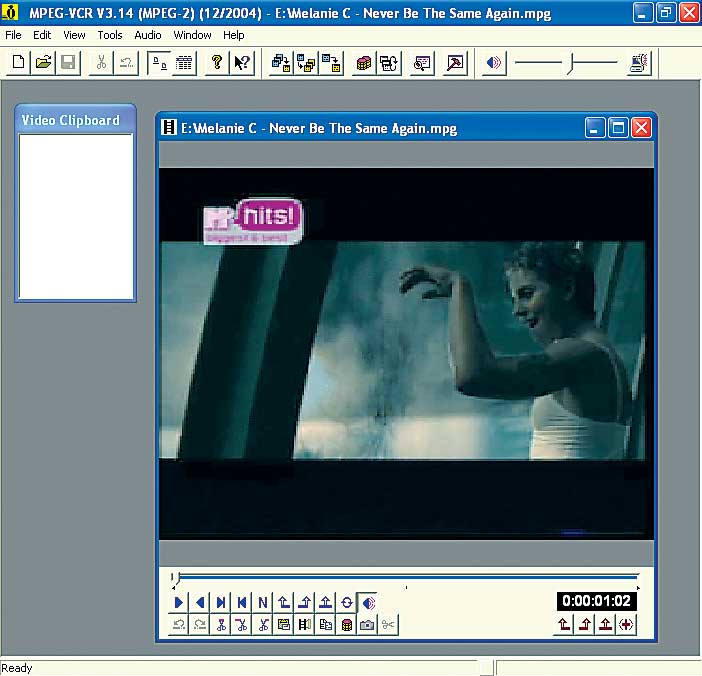Click the yellow question mark Help icon
Image resolution: width=702 pixels, height=676 pixels.
(x=217, y=63)
